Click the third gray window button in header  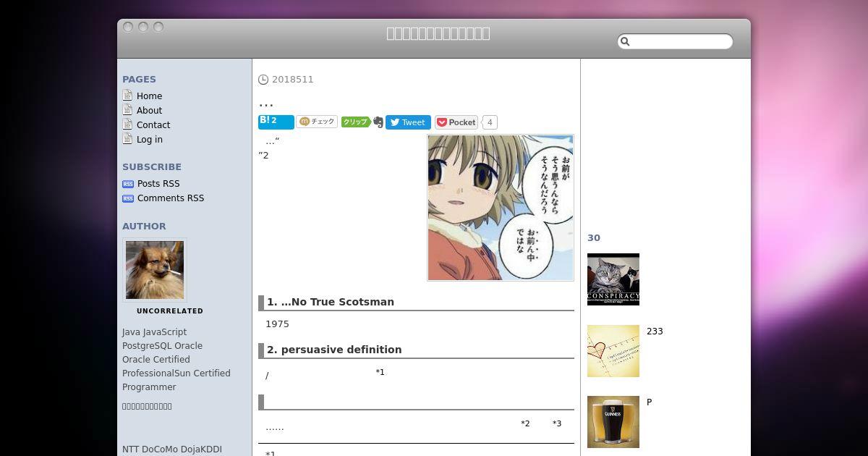click(158, 27)
